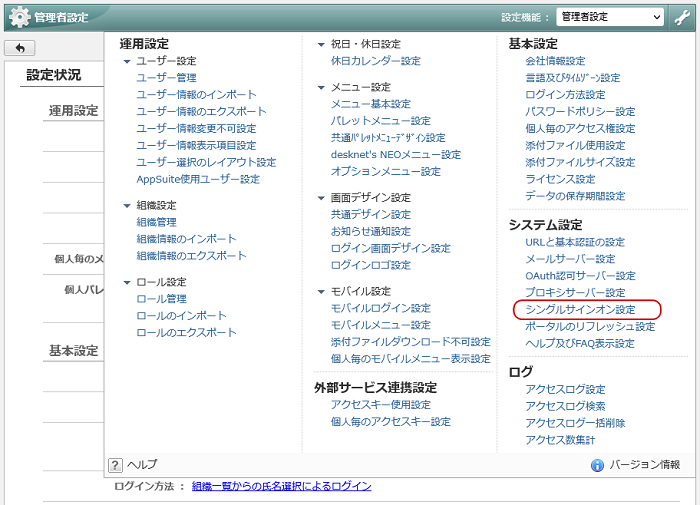Go to パスワードポリシー設定
Image resolution: width=700 pixels, height=505 pixels.
pyautogui.click(x=580, y=112)
